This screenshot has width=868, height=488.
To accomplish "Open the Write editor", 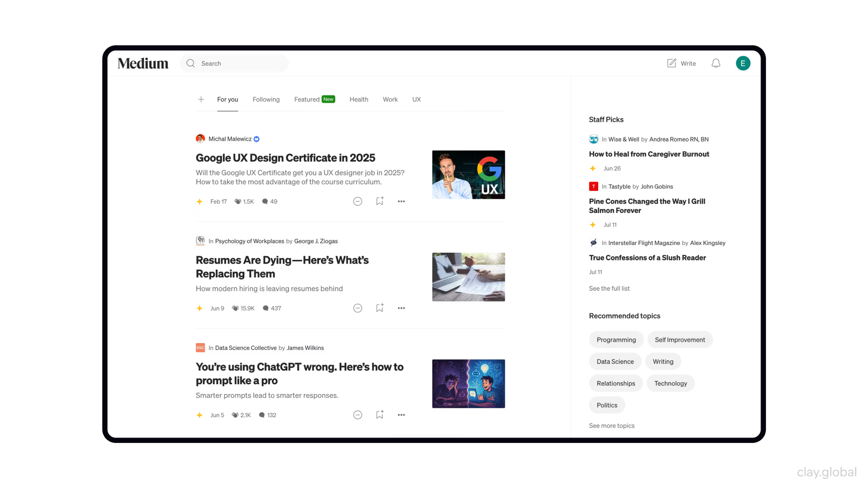I will coord(681,63).
